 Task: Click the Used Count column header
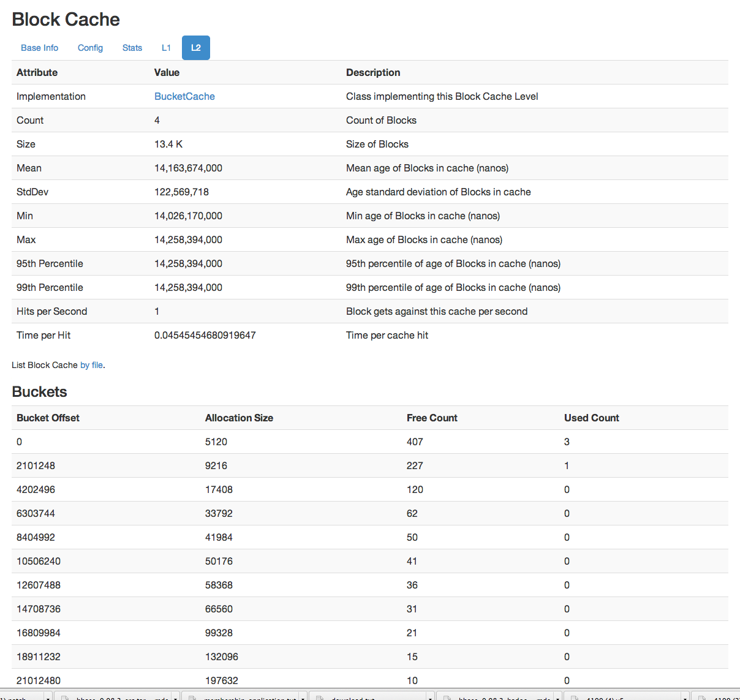click(591, 418)
